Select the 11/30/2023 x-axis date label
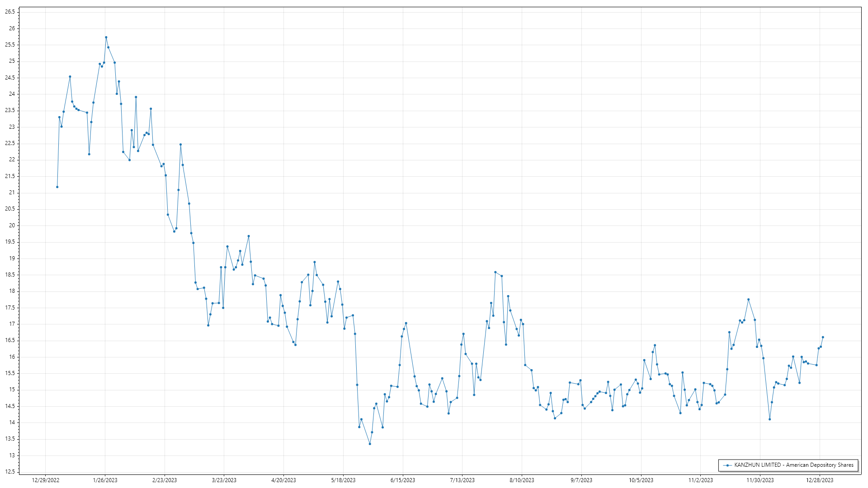The width and height of the screenshot is (868, 488). 760,480
